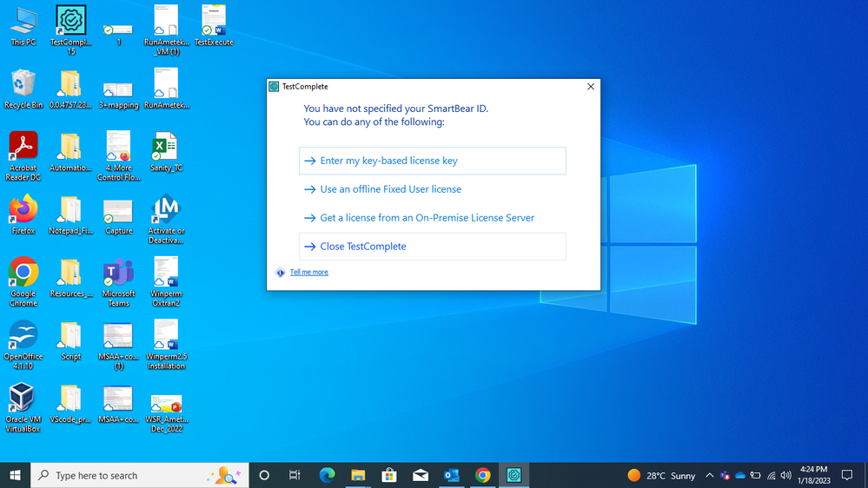The height and width of the screenshot is (488, 868).
Task: Open OpenOffice 4.1.10 desktop icon
Action: (x=23, y=336)
